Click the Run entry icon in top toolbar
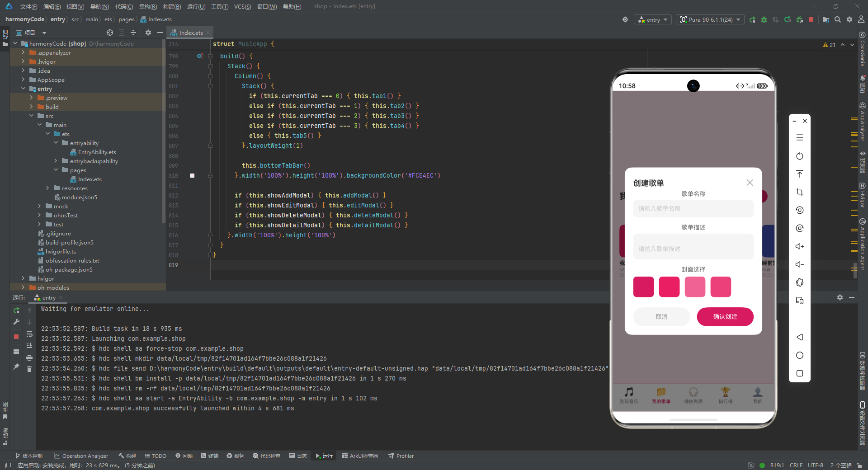868x470 pixels. click(x=752, y=19)
